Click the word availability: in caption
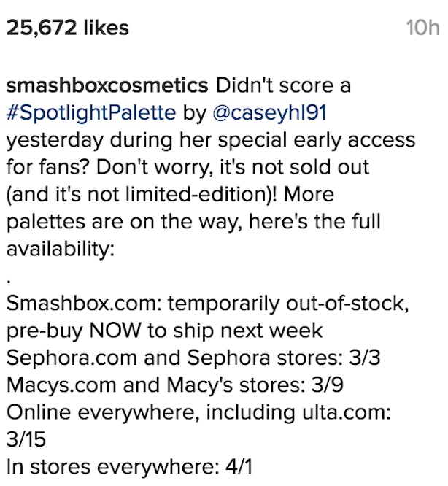Image resolution: width=448 pixels, height=486 pixels. (61, 249)
